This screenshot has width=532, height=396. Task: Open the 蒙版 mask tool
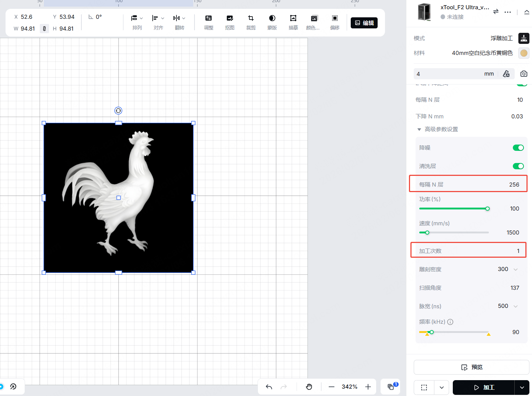[x=272, y=18]
